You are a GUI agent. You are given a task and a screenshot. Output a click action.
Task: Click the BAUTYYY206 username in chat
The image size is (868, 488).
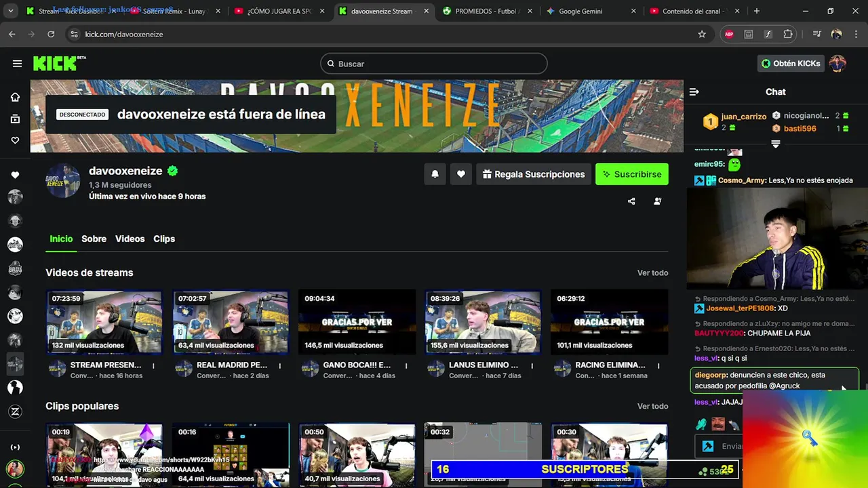[719, 333]
